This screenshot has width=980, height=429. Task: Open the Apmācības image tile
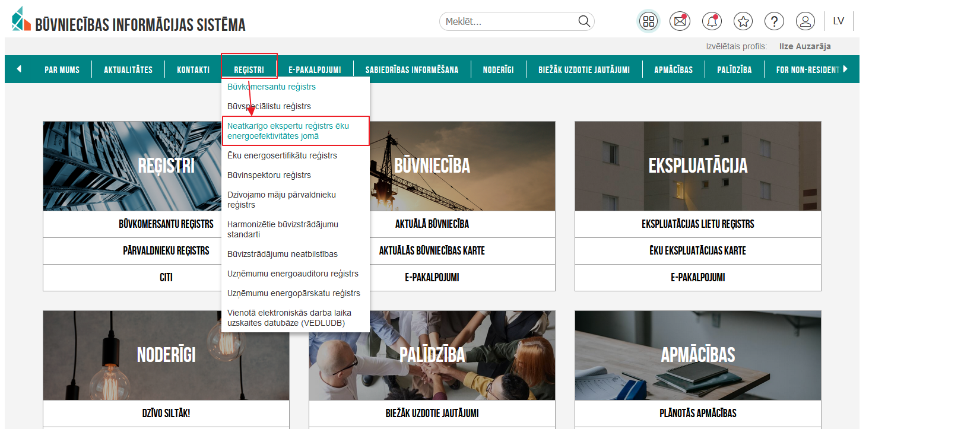697,355
